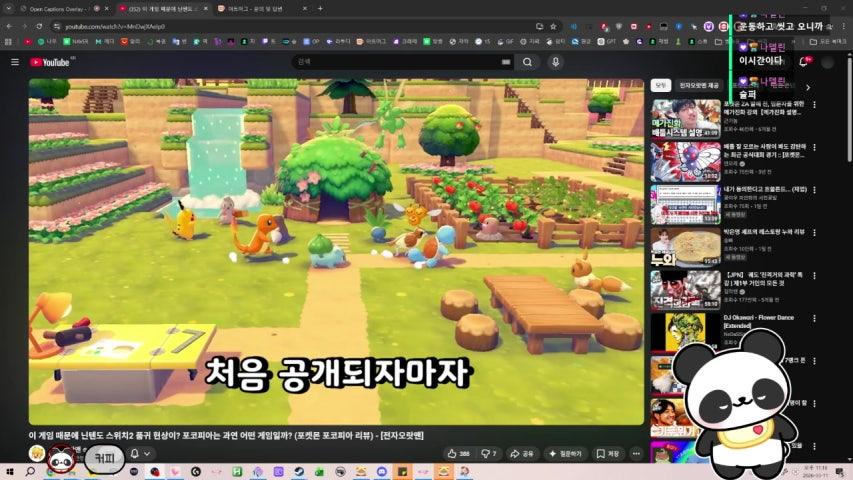853x480 pixels.
Task: Open options for the DJ Okawari Flower Dance video
Action: [814, 318]
